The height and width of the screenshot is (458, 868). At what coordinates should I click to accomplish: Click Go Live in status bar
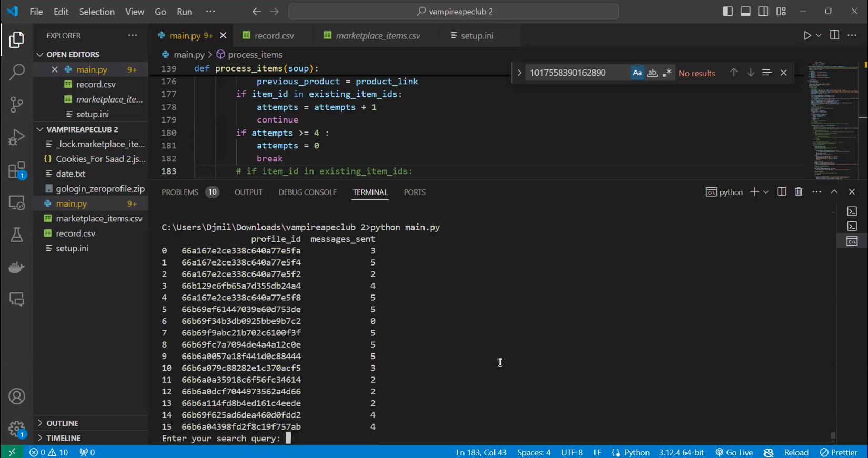click(x=734, y=452)
